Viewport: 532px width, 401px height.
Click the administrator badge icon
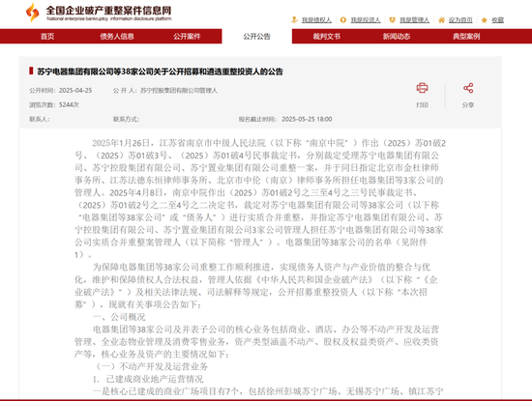coord(392,20)
